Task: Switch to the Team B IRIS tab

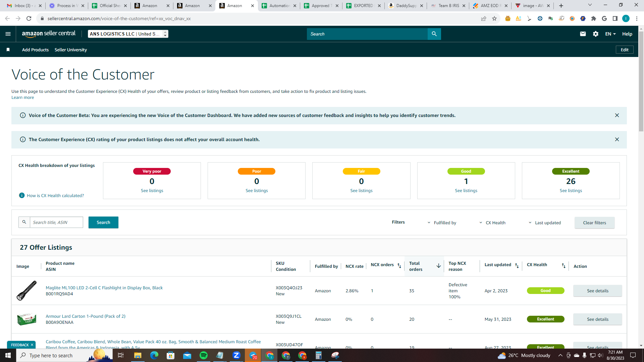Action: [x=448, y=6]
